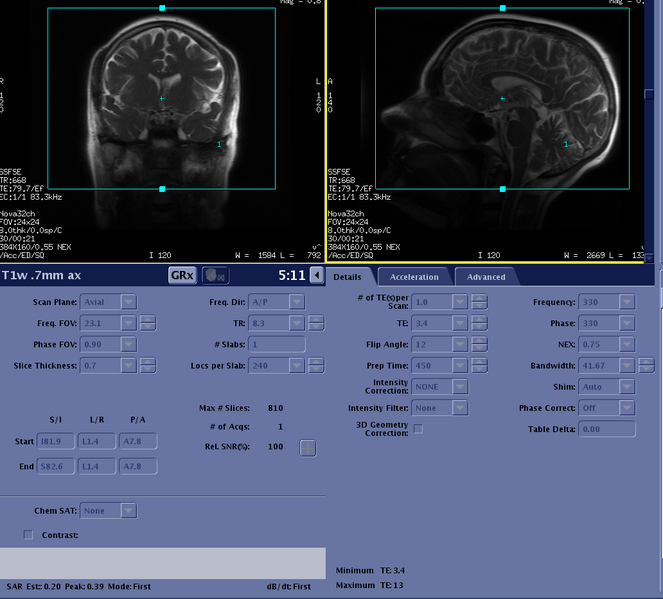Open the Advanced tab
Viewport: 663px width, 599px height.
486,277
